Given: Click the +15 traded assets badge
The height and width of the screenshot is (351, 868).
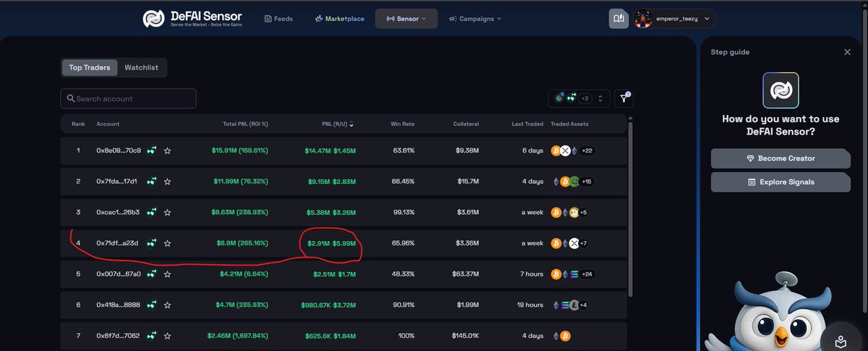Looking at the screenshot, I should (x=587, y=181).
